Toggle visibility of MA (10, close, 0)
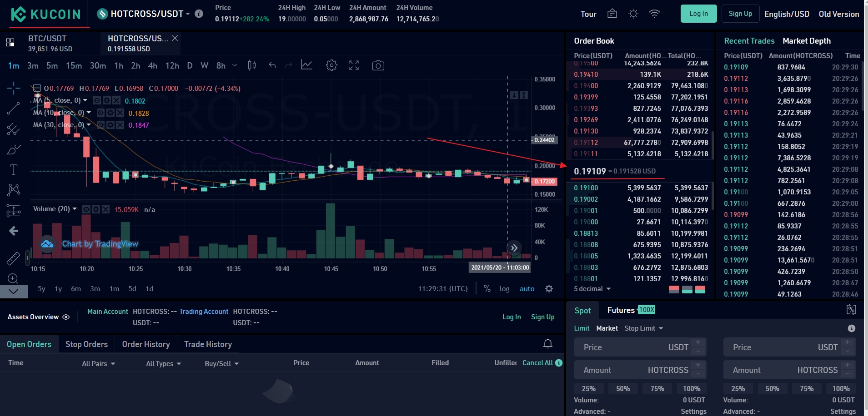This screenshot has width=868, height=416. pos(100,113)
